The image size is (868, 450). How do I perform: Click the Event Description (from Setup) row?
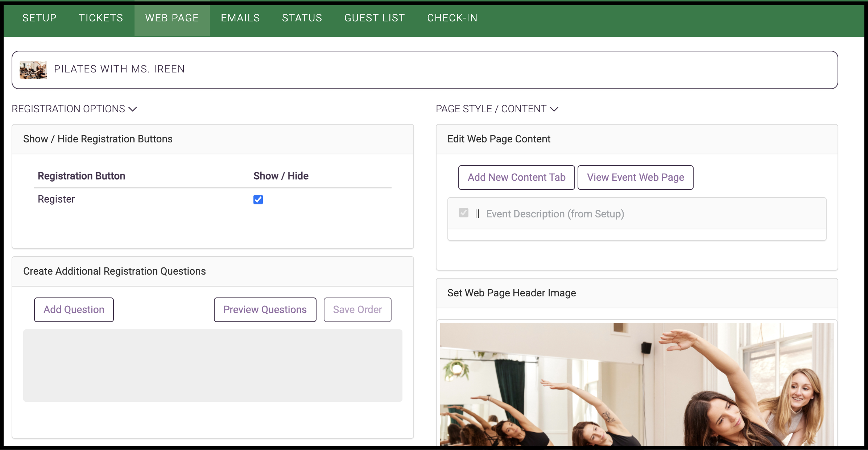[x=637, y=213]
